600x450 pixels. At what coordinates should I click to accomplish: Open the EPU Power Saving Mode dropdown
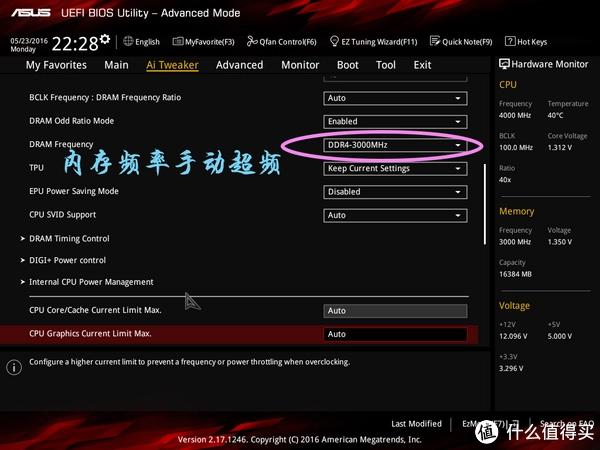coord(396,192)
